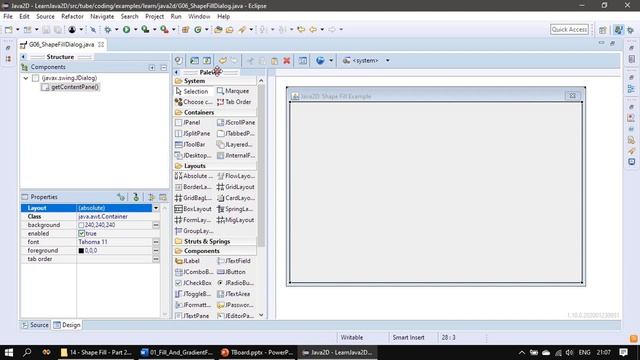Collapse the javax.swing.JDialog tree node
This screenshot has width=640, height=360.
pyautogui.click(x=26, y=78)
